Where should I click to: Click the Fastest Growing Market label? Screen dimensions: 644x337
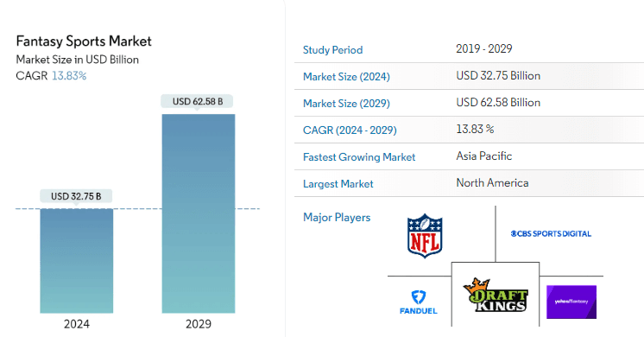359,157
